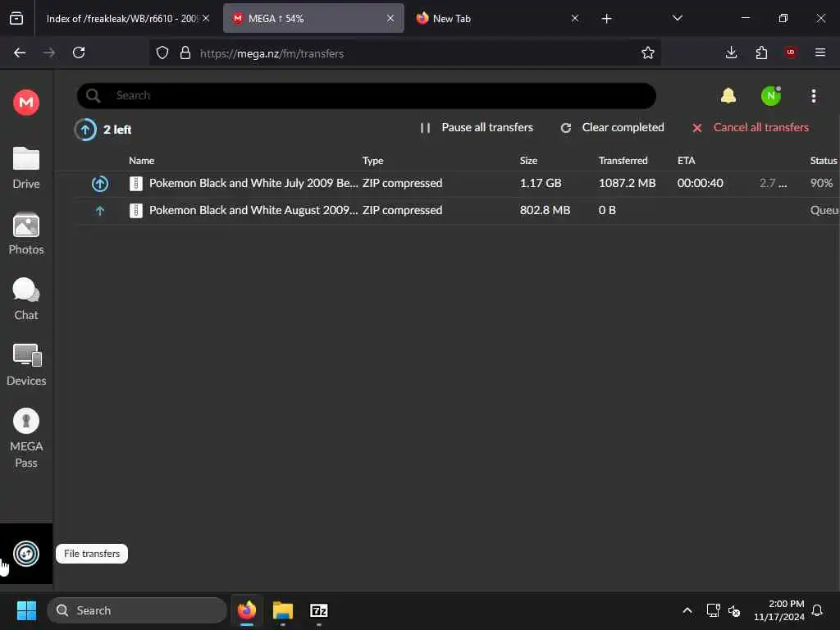840x630 pixels.
Task: Click the 0 B transferred value
Action: click(x=607, y=210)
